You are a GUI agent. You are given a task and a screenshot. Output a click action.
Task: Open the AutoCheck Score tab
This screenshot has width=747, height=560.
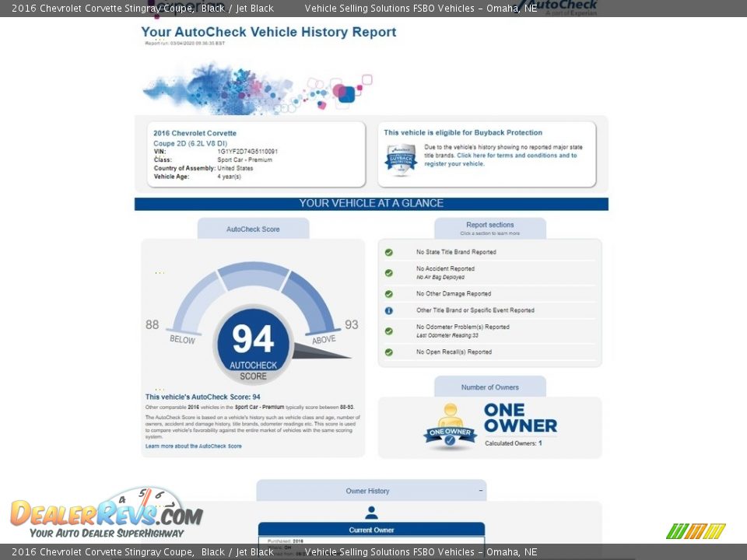click(x=253, y=229)
